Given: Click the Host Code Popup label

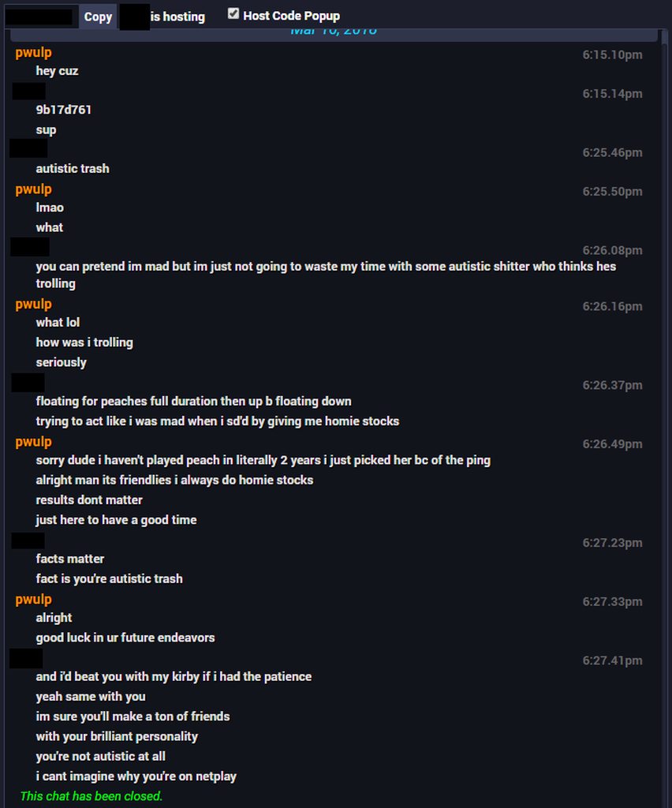Looking at the screenshot, I should coord(292,16).
